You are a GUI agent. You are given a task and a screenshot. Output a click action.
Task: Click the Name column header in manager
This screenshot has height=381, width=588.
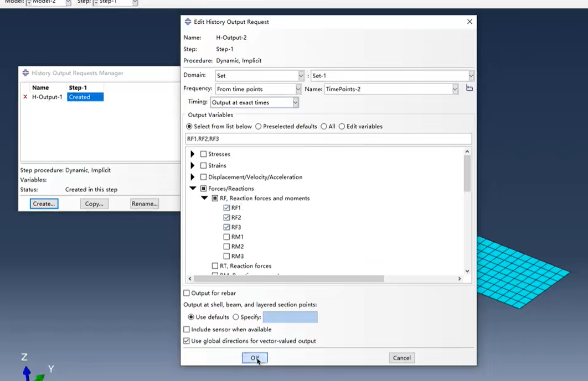click(40, 88)
